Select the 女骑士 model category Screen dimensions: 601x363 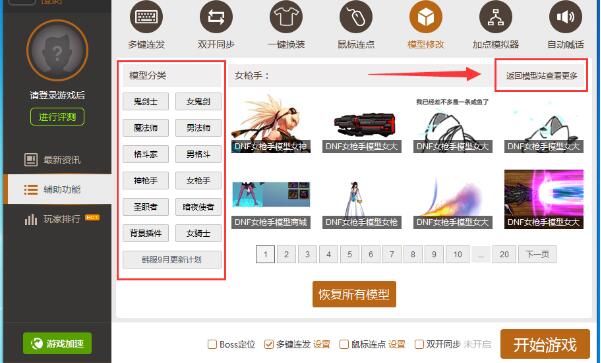(x=198, y=233)
